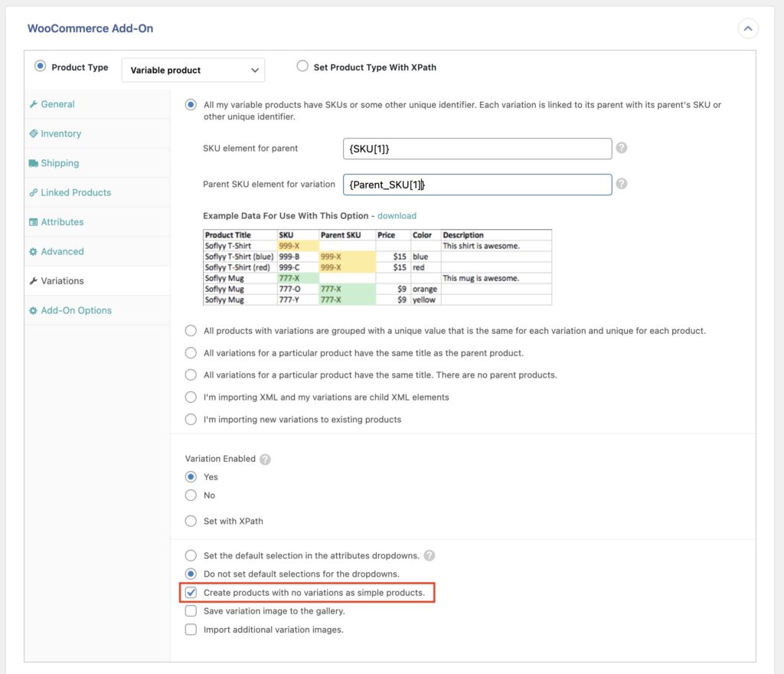This screenshot has height=674, width=784.
Task: Click the help icon beside Parent SKU element
Action: tap(622, 184)
